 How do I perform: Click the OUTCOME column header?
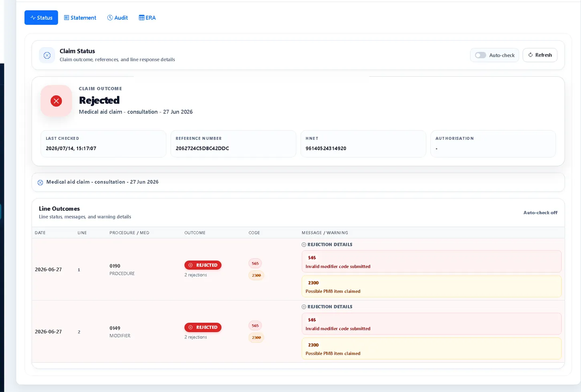coord(195,233)
